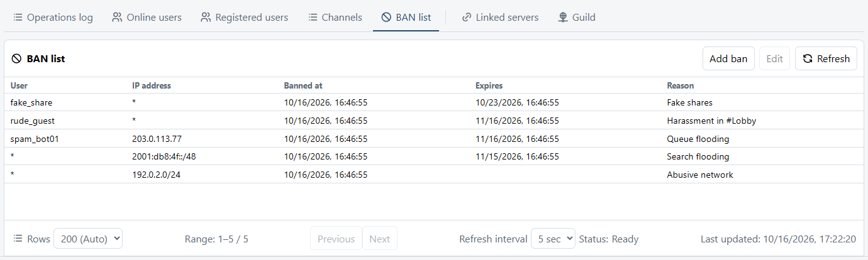Open the Linked servers tab
This screenshot has height=260, width=868.
click(500, 18)
